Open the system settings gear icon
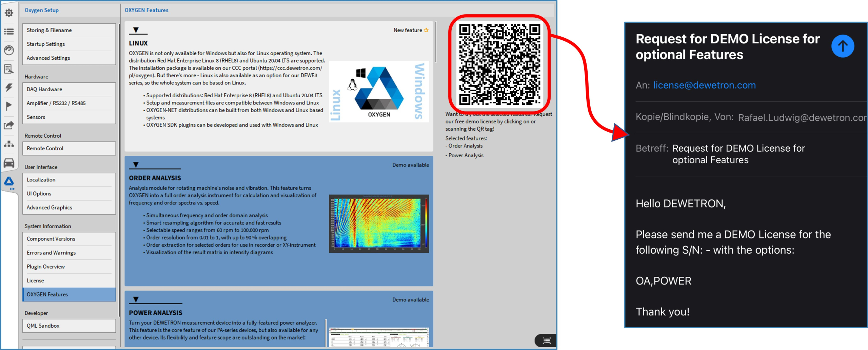The width and height of the screenshot is (868, 350). pyautogui.click(x=9, y=13)
